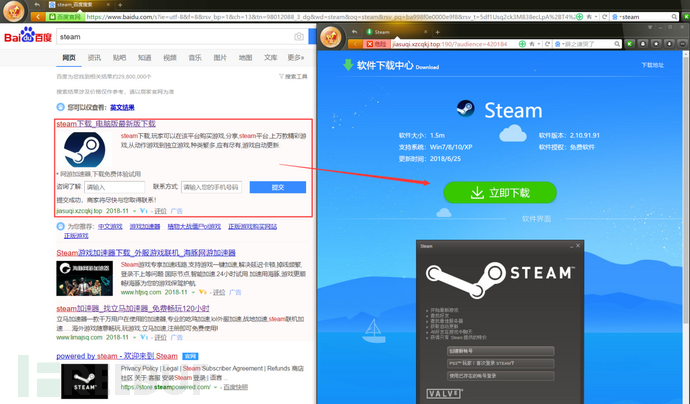This screenshot has width=690, height=404.
Task: Switch to the 资讯 tab
Action: (94, 58)
